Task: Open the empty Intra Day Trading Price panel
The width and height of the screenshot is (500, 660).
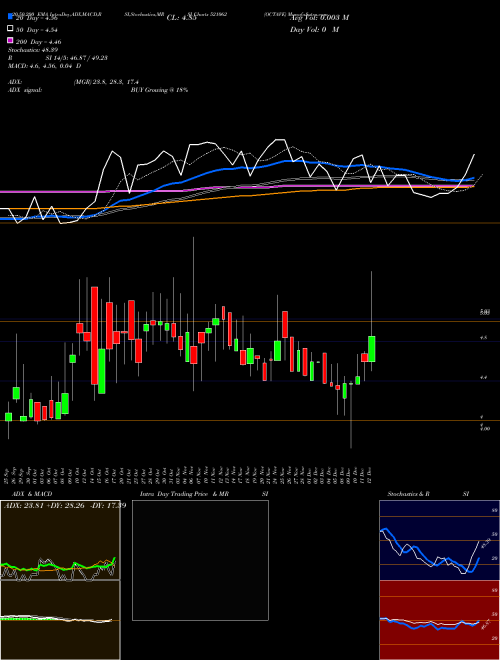Action: 200,560
